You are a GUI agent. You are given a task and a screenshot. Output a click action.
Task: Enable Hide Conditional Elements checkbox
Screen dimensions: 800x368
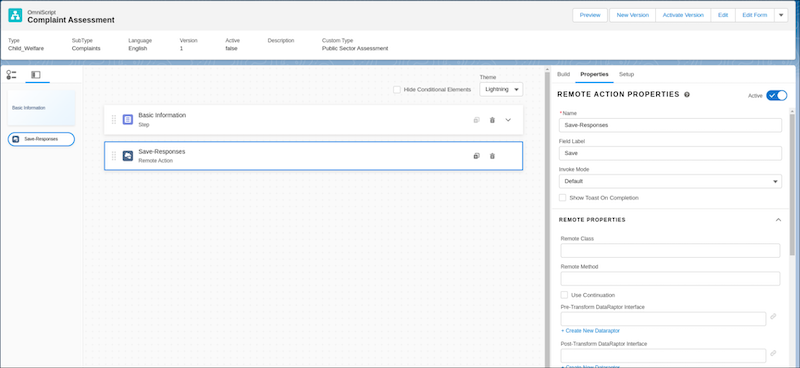[396, 89]
